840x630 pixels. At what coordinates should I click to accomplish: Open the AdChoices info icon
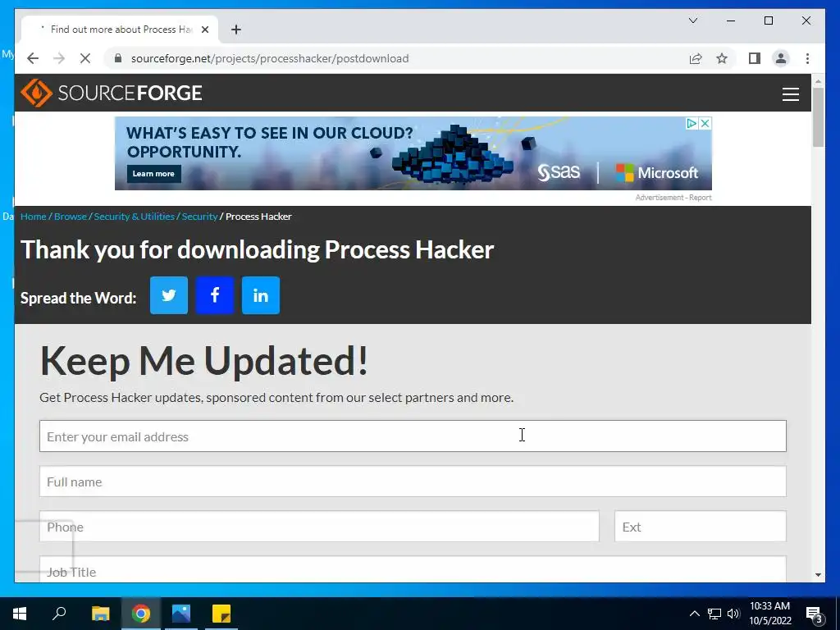click(x=692, y=123)
